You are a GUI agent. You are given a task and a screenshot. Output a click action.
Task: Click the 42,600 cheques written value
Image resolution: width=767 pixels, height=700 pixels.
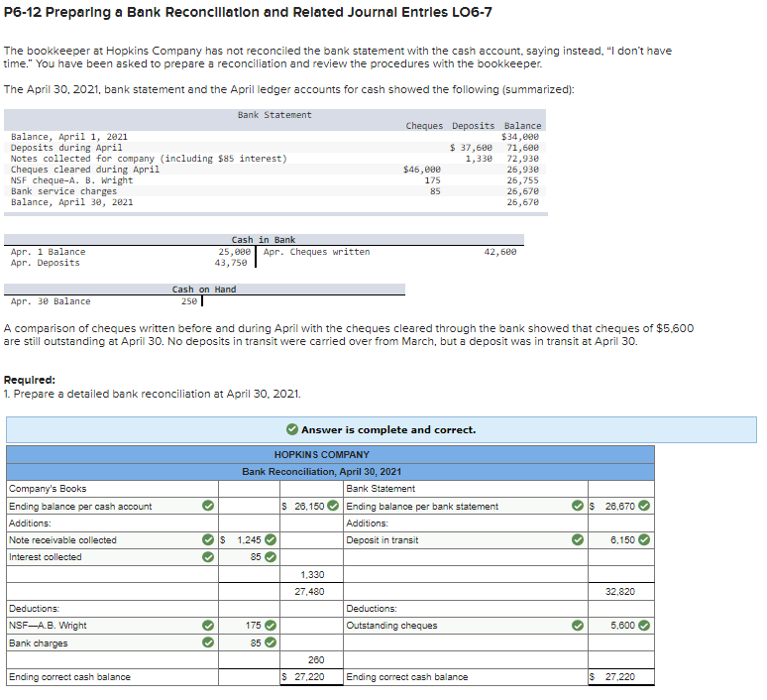pyautogui.click(x=499, y=252)
